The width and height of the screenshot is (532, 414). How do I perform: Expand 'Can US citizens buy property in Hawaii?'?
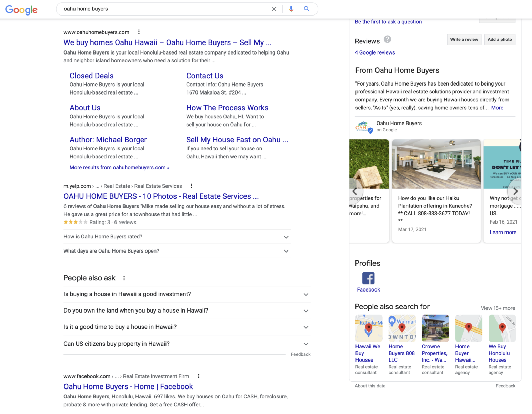187,344
